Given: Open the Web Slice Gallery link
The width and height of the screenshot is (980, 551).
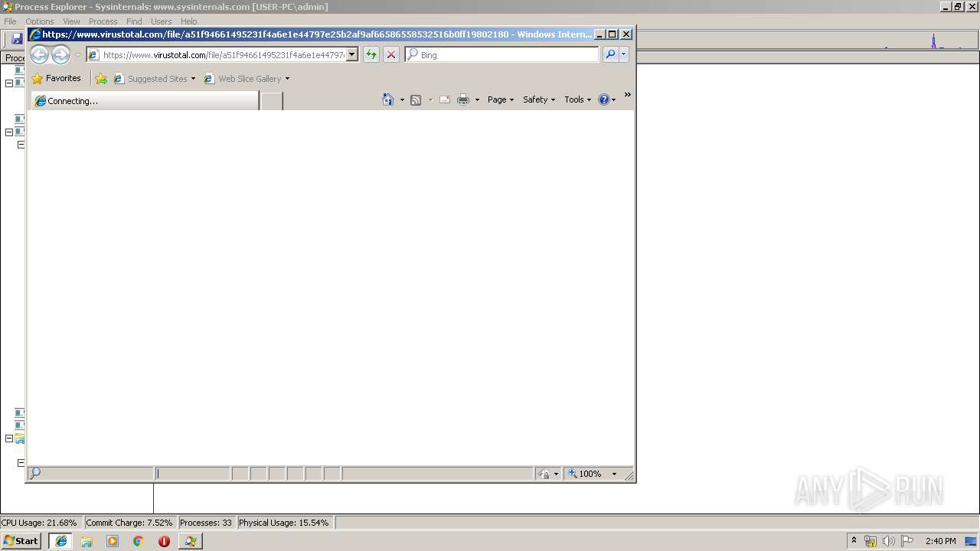Looking at the screenshot, I should pyautogui.click(x=243, y=79).
